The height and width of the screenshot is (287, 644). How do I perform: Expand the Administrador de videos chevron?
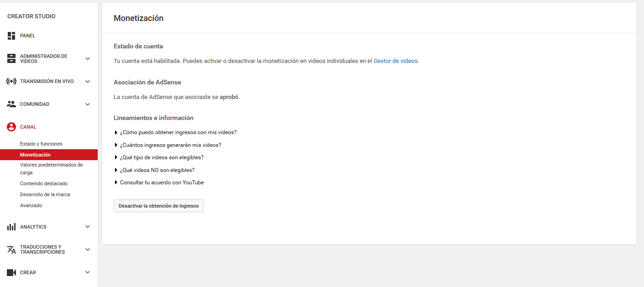pyautogui.click(x=88, y=58)
